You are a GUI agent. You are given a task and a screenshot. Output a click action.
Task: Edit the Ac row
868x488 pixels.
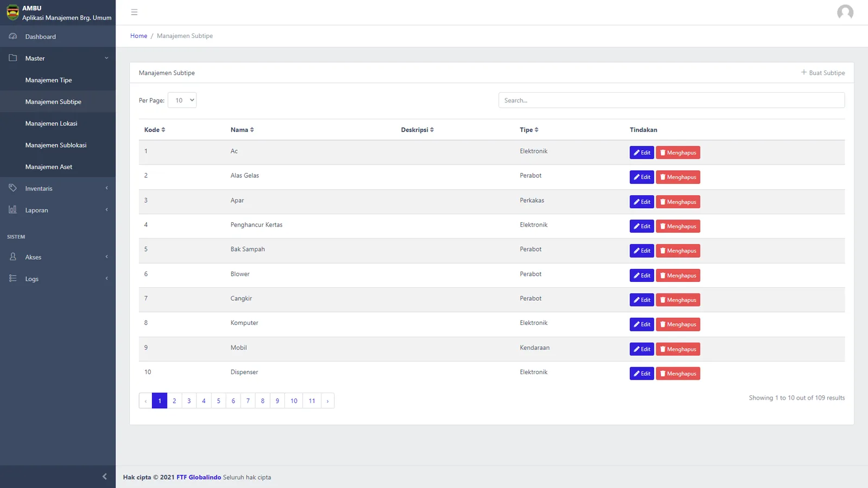(x=642, y=152)
